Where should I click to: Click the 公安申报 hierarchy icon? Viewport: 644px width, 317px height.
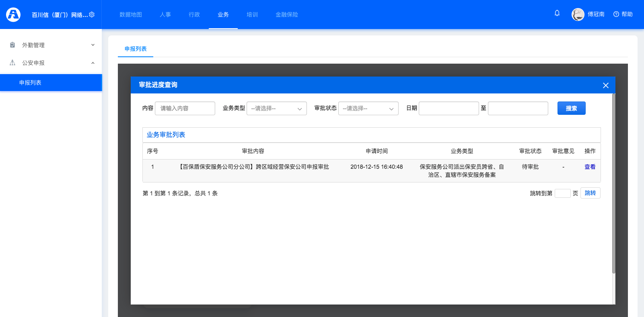click(x=12, y=63)
